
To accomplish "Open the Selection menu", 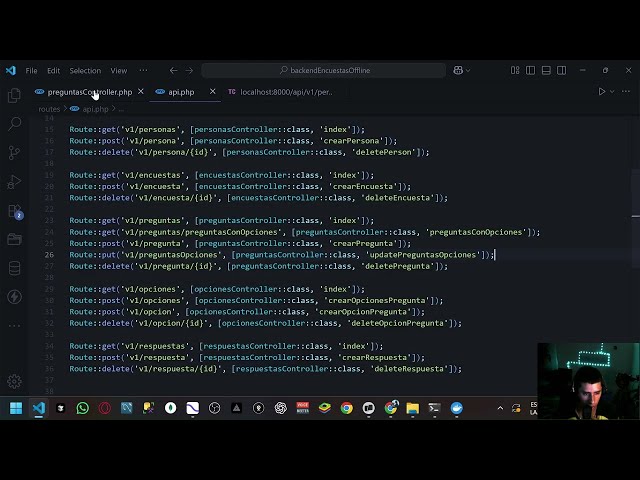I will (x=85, y=71).
